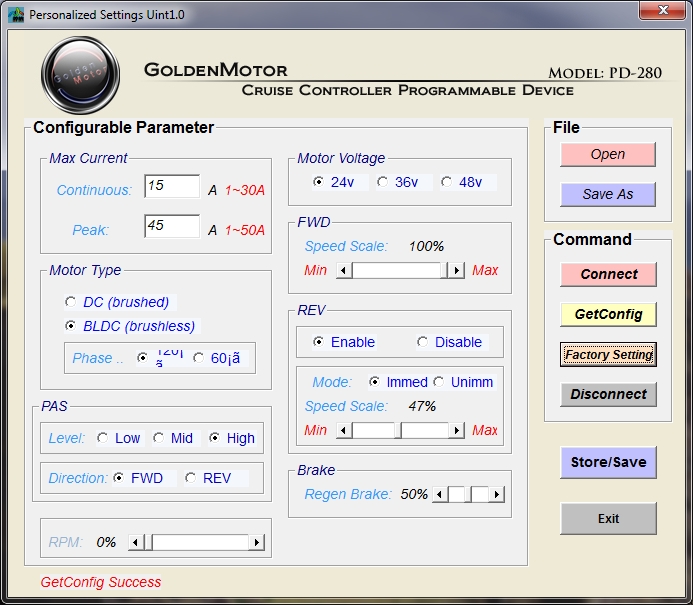Image resolution: width=693 pixels, height=605 pixels.
Task: Click left arrow on Regen Brake slider
Action: coord(440,494)
